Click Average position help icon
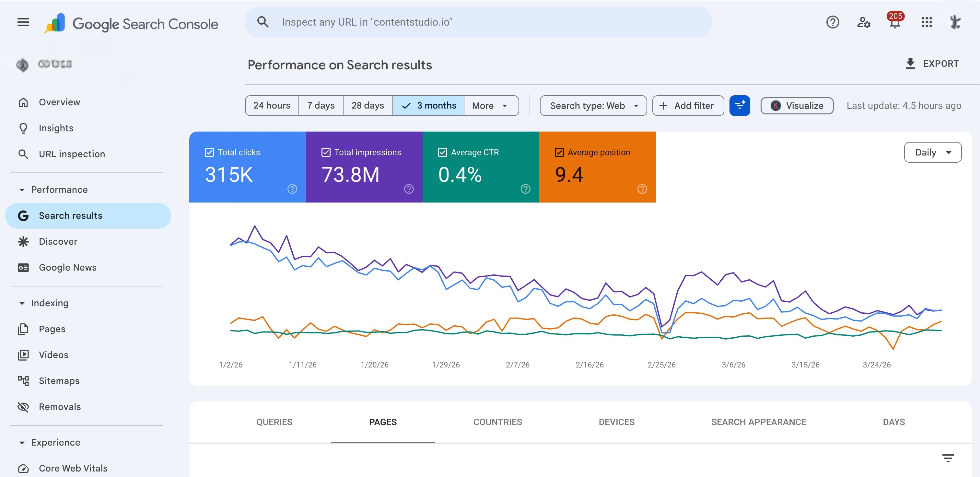 pos(642,189)
